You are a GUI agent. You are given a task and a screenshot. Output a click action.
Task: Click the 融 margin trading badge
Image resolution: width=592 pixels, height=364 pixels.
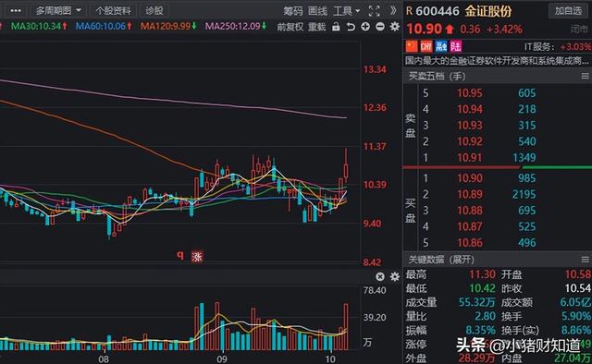(441, 46)
